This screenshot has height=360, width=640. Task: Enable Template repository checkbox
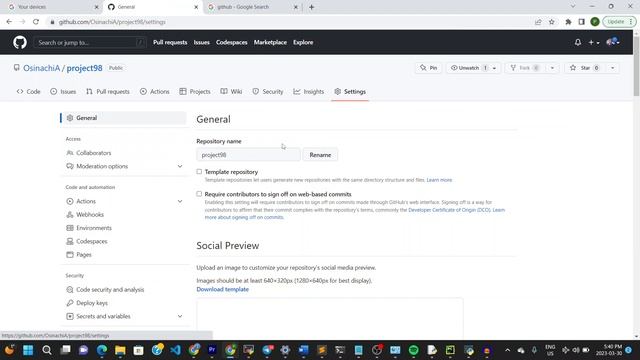[x=199, y=172]
